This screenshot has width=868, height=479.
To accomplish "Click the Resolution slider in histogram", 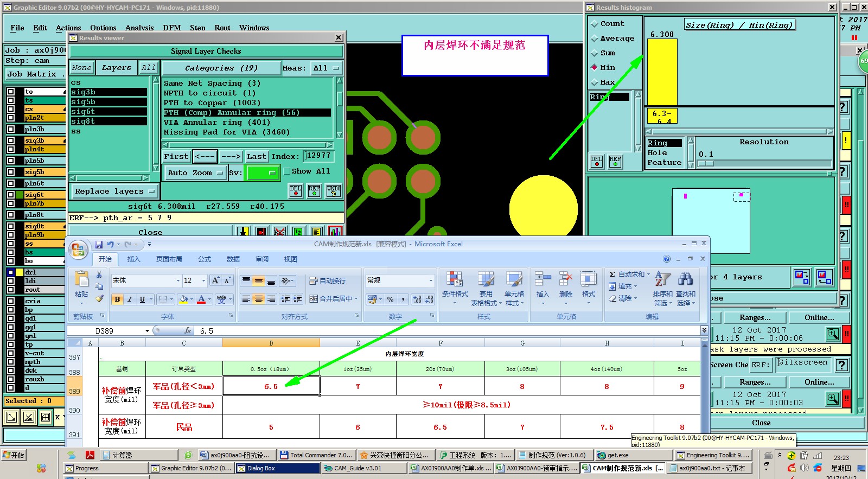I will [x=765, y=163].
